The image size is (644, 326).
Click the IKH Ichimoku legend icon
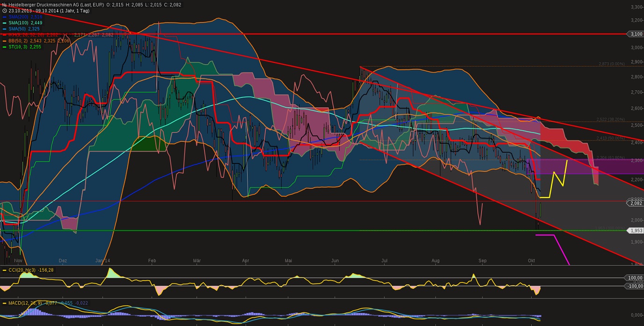point(4,34)
